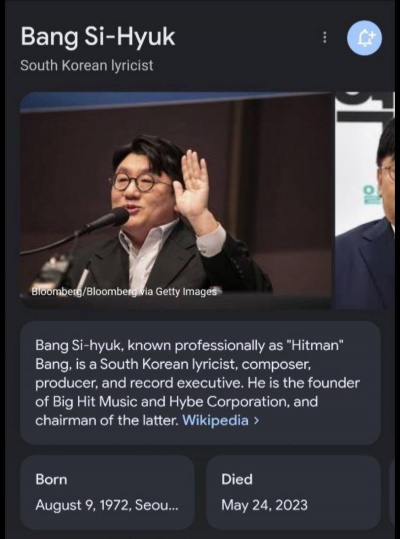This screenshot has height=539, width=400.
Task: Select the Born info card
Action: (x=107, y=492)
